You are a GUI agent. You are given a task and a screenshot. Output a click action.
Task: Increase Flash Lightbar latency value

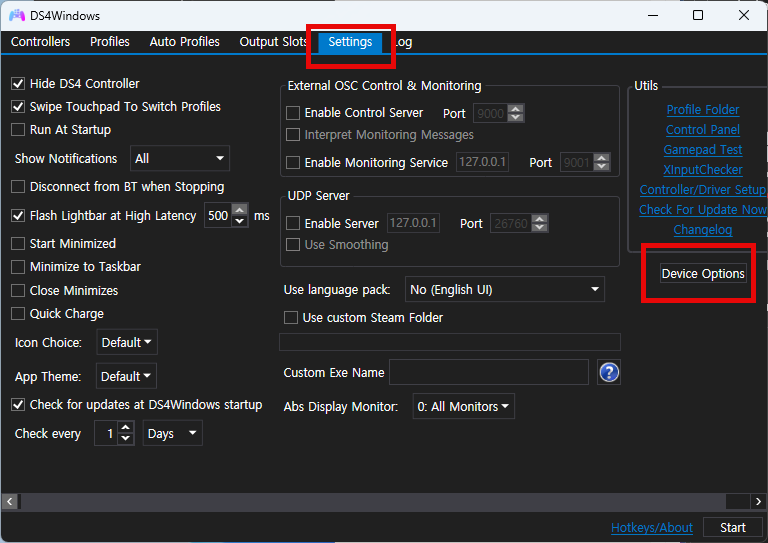click(240, 210)
